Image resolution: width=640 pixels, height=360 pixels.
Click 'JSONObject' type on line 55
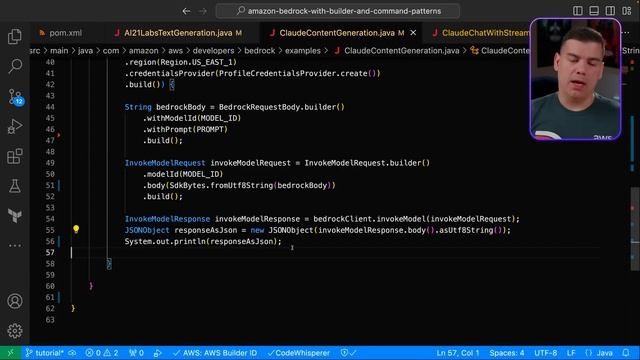click(147, 230)
